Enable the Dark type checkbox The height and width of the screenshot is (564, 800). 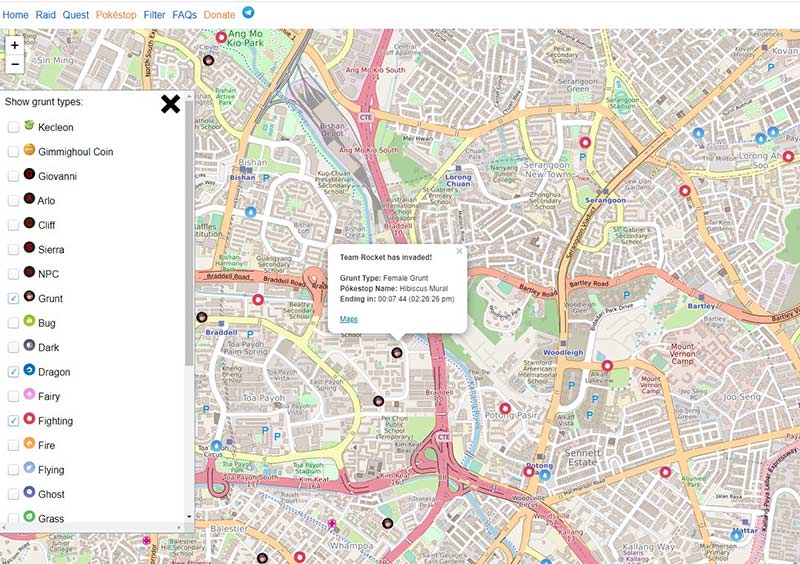pos(13,348)
